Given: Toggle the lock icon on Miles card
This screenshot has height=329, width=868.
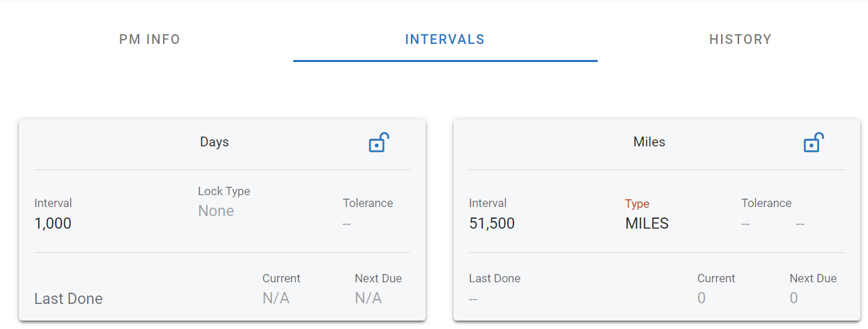Looking at the screenshot, I should pos(813,143).
